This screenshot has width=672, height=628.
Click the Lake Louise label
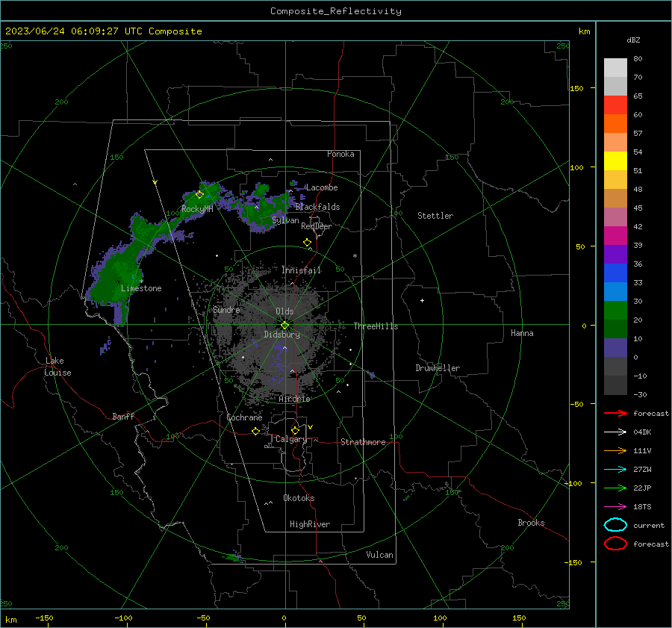click(x=57, y=367)
